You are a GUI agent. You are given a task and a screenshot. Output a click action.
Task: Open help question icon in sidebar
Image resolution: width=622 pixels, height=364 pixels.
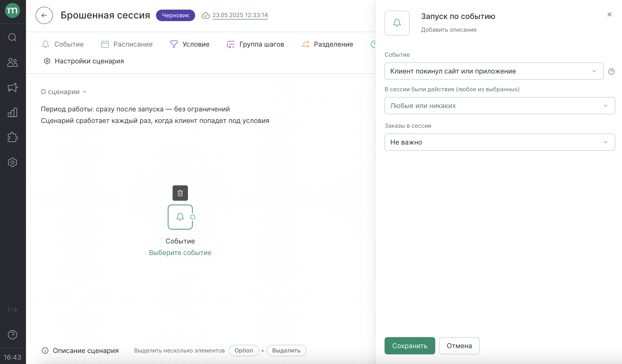12,335
